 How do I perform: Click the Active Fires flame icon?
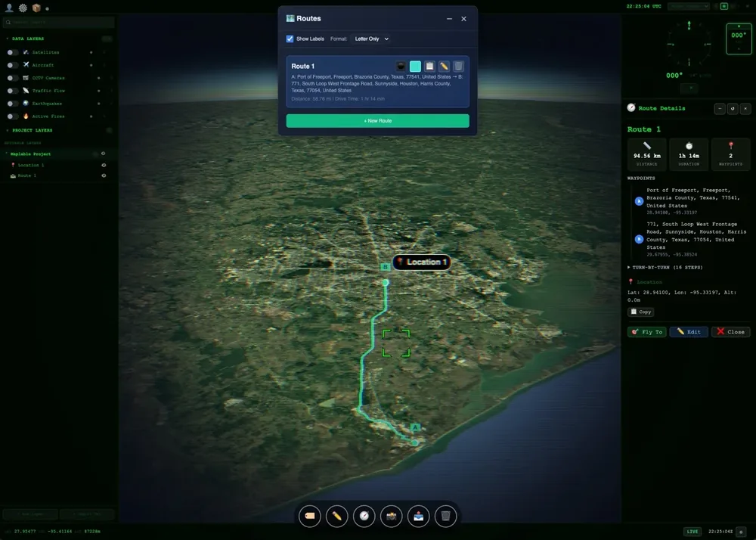tap(26, 116)
